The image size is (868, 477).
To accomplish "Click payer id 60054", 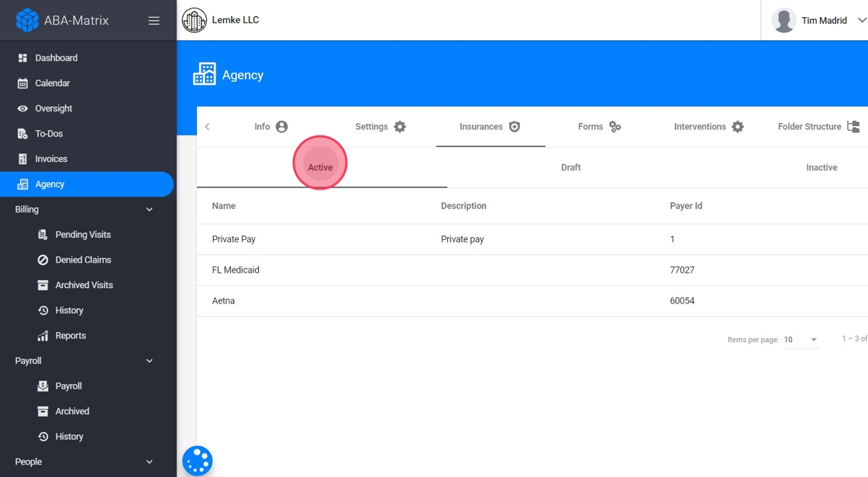I will [x=682, y=301].
